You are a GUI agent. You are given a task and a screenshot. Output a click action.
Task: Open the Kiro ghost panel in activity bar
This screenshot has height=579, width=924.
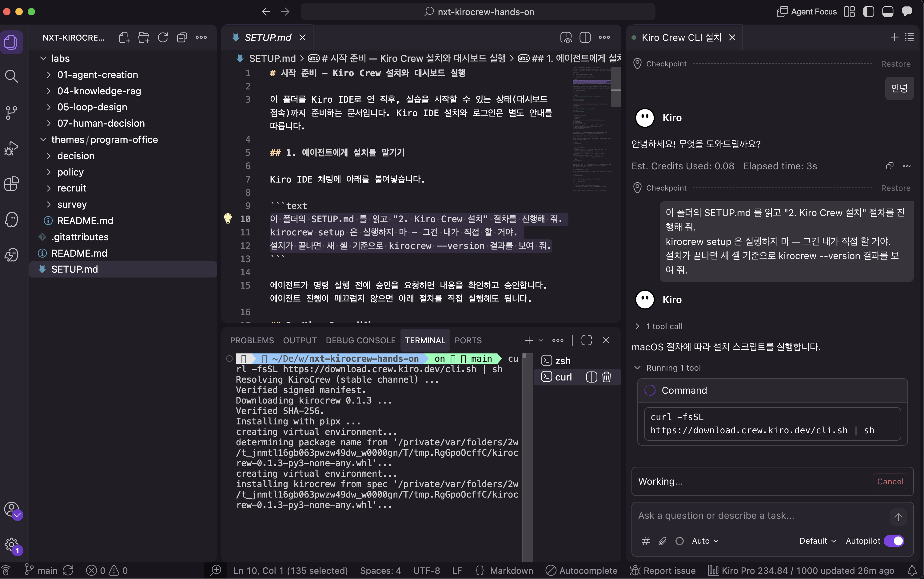[11, 219]
